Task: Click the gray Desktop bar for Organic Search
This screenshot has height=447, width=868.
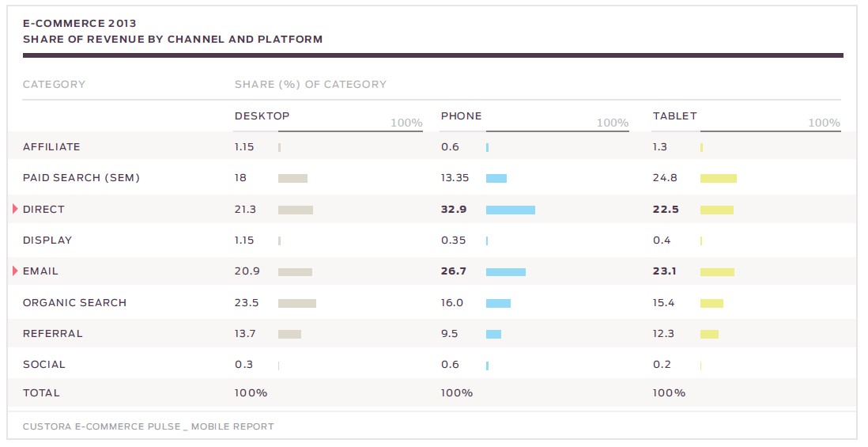Action: 296,303
